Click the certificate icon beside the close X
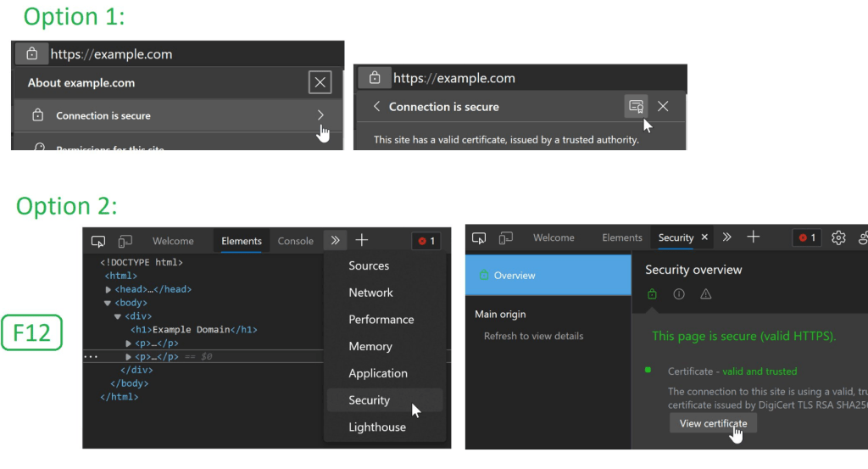 click(636, 106)
